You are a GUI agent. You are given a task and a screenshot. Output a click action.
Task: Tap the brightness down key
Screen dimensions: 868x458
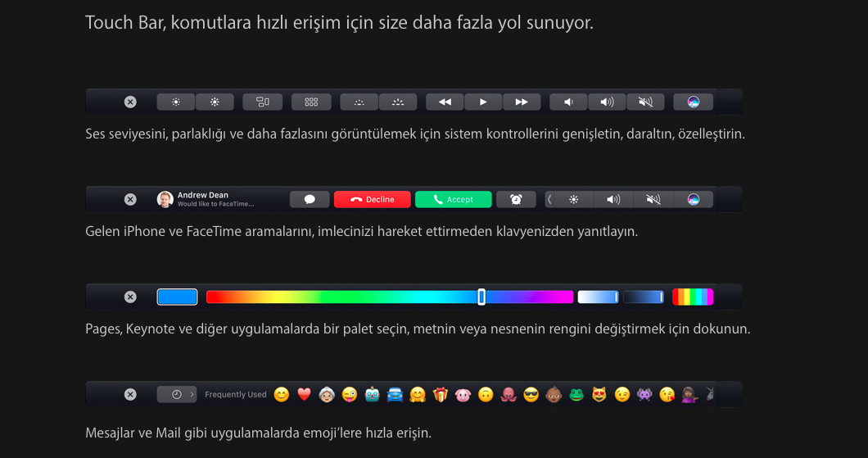176,102
